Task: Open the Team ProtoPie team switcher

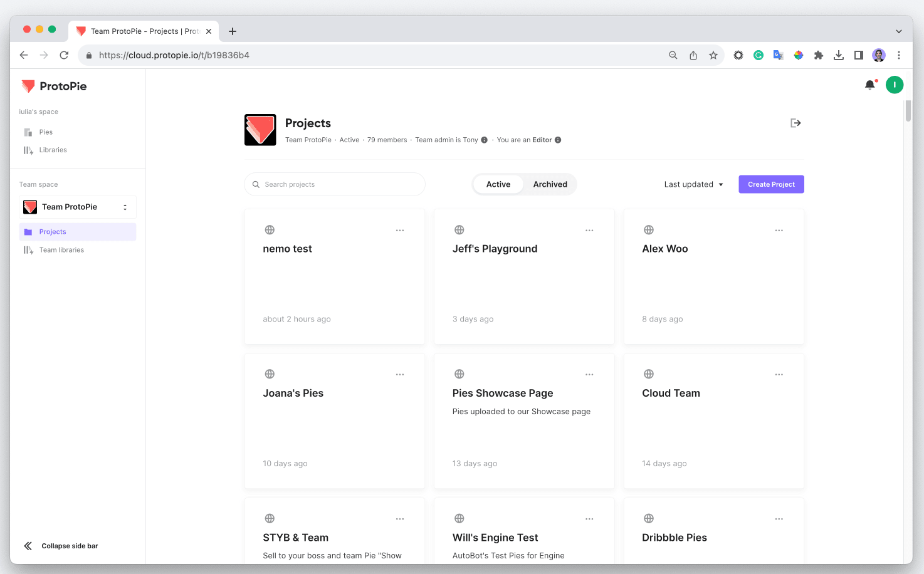Action: (78, 207)
